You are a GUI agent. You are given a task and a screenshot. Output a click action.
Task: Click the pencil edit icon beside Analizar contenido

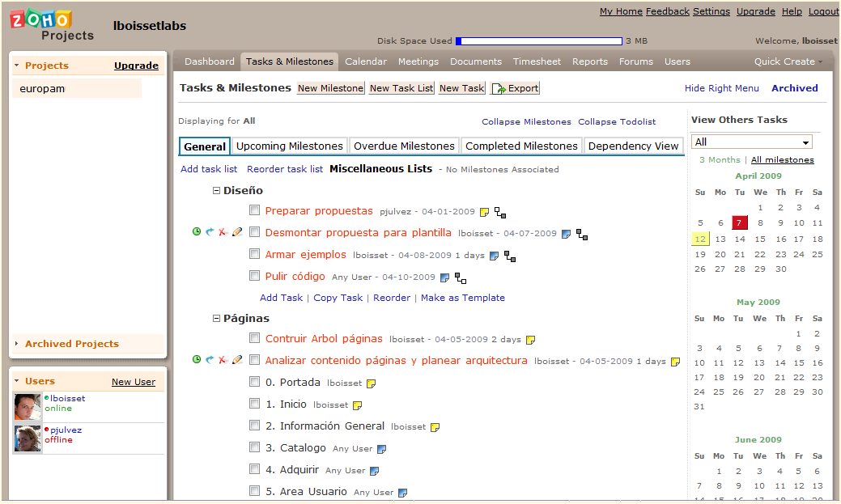[x=237, y=360]
